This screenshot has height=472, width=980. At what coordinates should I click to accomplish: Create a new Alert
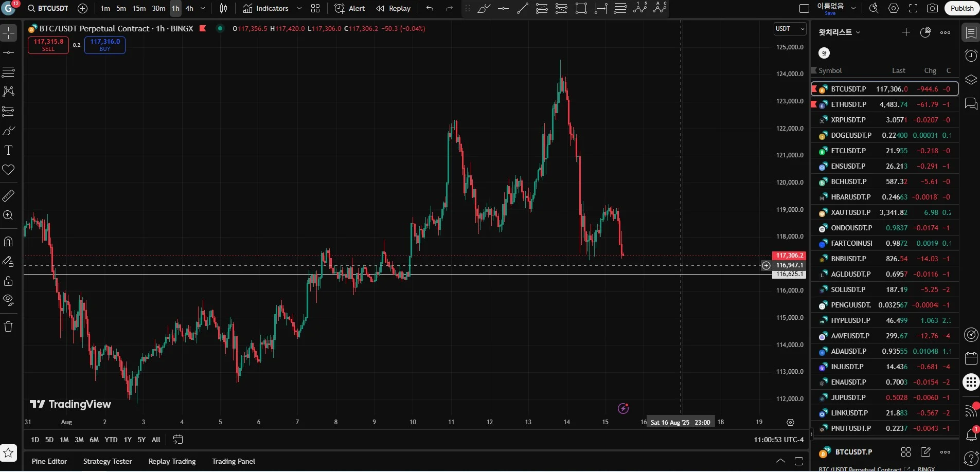click(x=350, y=8)
